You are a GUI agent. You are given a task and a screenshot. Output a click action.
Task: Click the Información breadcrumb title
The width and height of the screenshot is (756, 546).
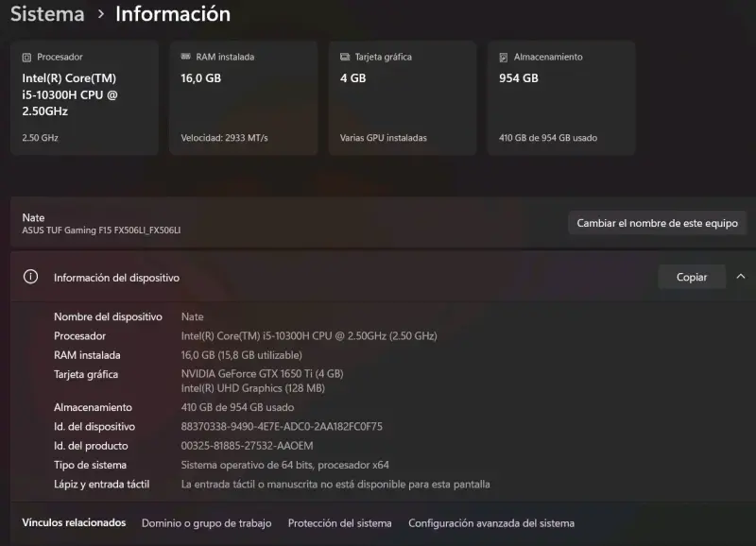(173, 14)
